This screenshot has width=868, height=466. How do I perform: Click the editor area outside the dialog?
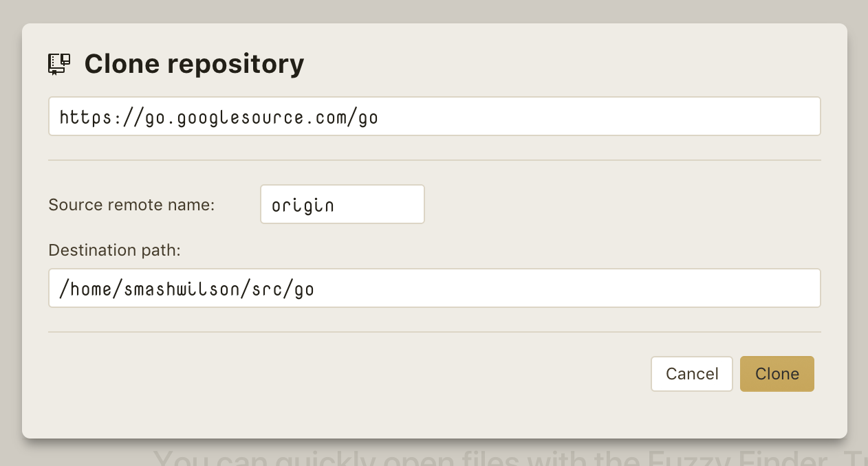click(x=434, y=10)
